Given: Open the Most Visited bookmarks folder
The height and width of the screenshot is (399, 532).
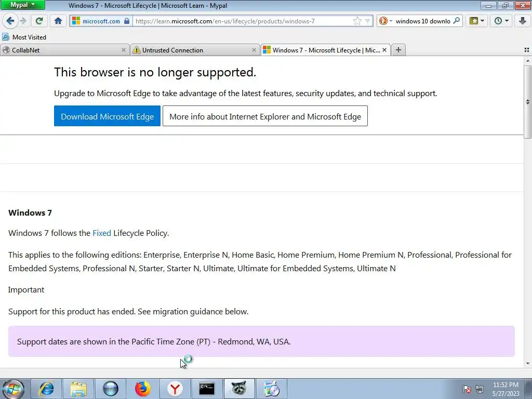Looking at the screenshot, I should (24, 37).
